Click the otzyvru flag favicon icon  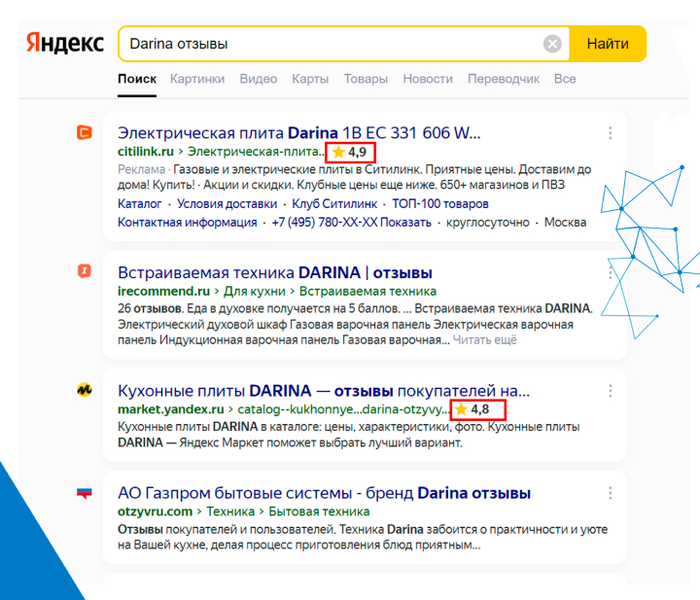coord(85,493)
